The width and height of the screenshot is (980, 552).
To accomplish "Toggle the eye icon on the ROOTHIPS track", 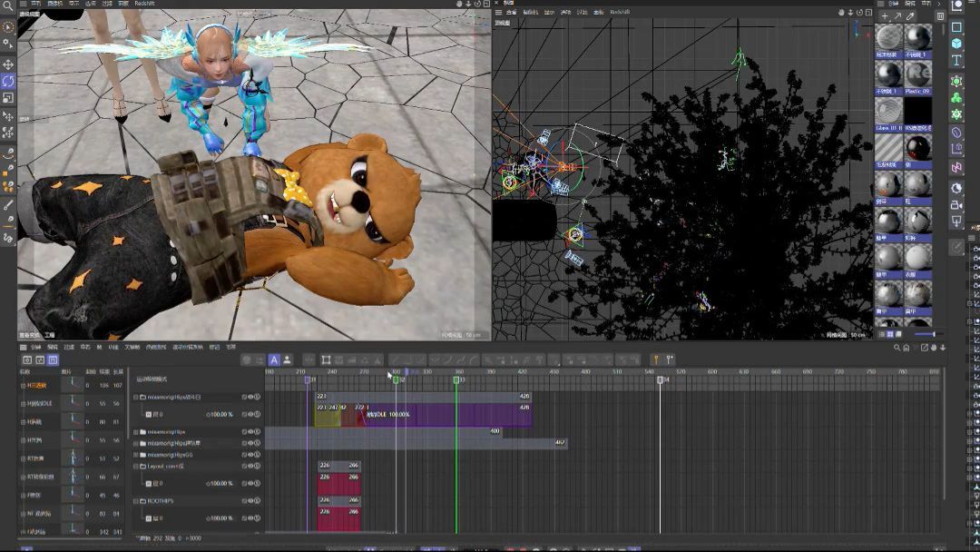I will click(250, 501).
